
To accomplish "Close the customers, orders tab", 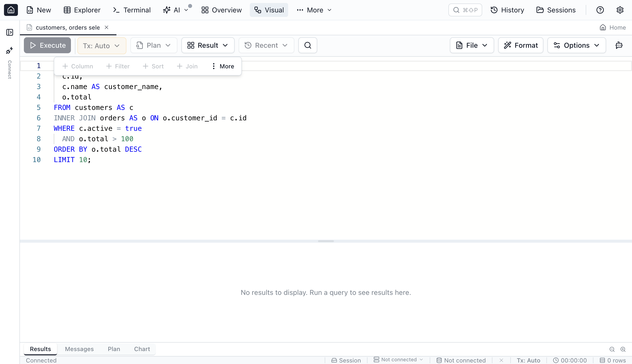I will (106, 27).
